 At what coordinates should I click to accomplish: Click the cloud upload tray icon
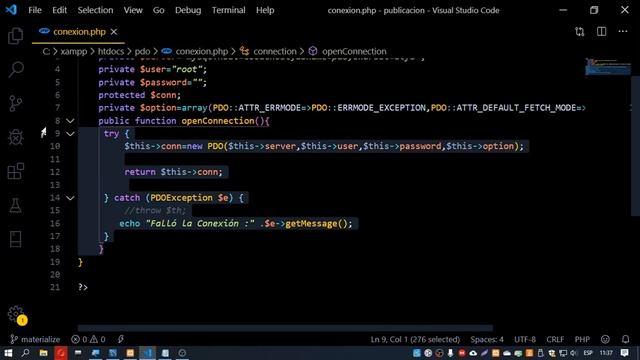pyautogui.click(x=473, y=353)
